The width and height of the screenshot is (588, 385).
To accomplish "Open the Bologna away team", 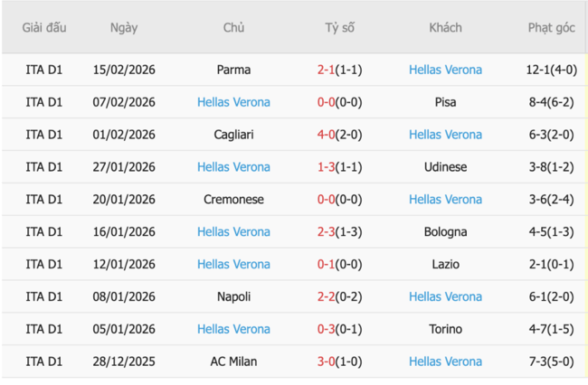I will click(445, 232).
